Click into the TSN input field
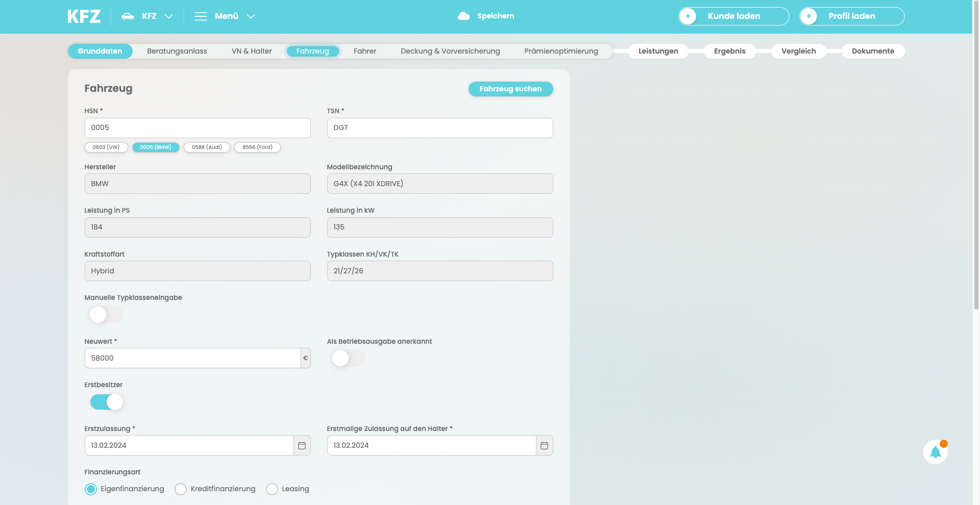 click(x=440, y=128)
